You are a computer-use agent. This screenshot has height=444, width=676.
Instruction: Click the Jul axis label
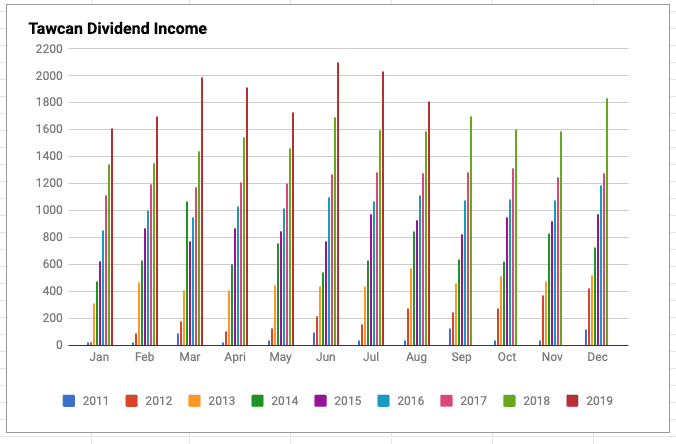coord(371,357)
